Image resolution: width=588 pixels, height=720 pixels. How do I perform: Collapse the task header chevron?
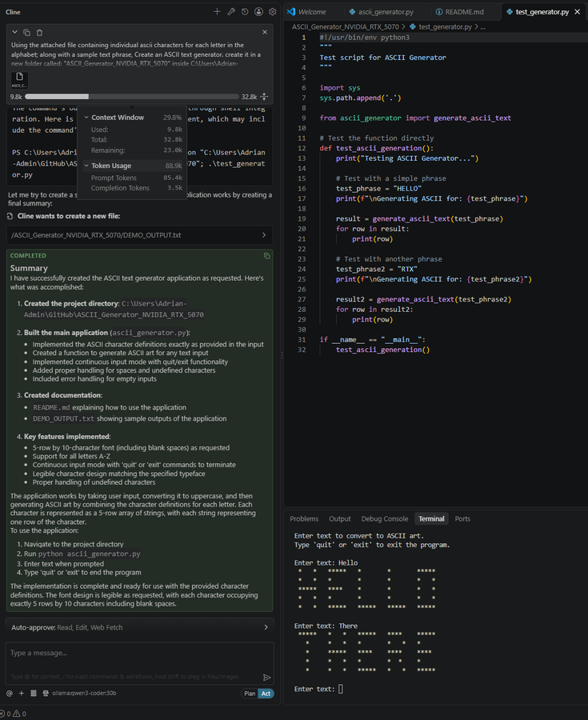(14, 32)
